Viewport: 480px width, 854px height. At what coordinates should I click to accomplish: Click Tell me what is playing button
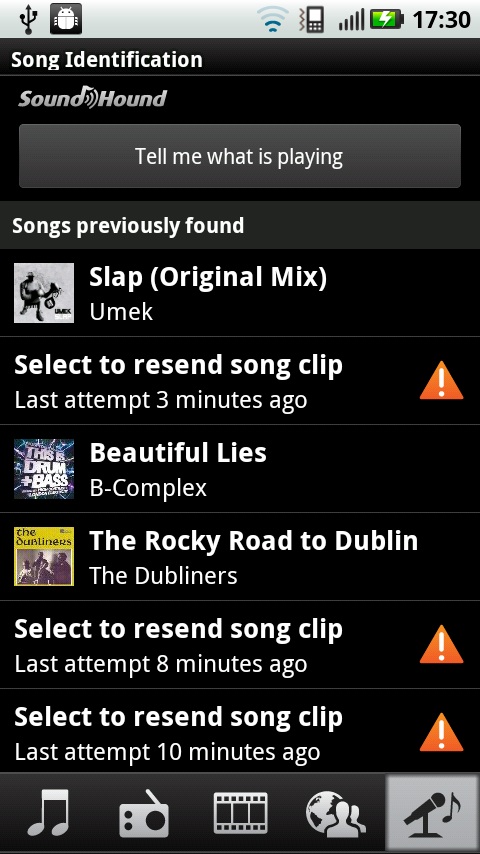[240, 156]
